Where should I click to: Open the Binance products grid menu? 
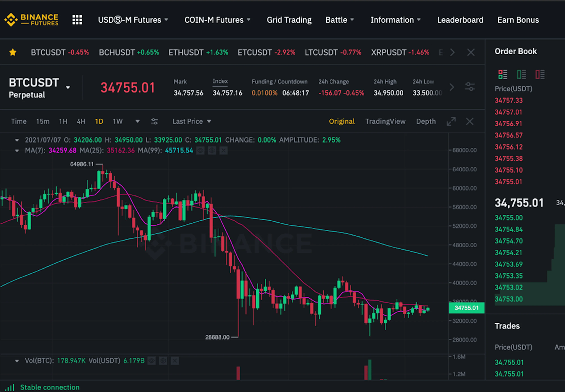77,20
